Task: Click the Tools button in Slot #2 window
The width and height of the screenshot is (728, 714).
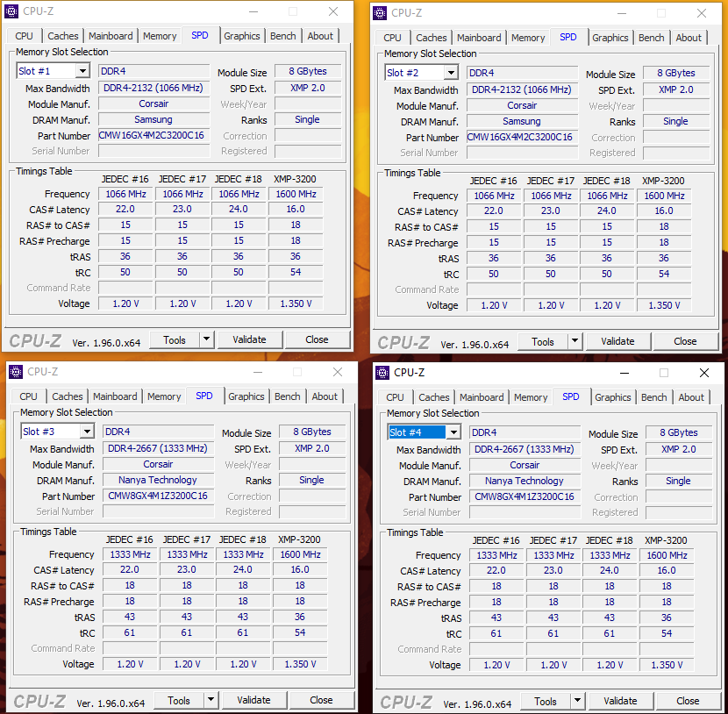Action: tap(543, 342)
